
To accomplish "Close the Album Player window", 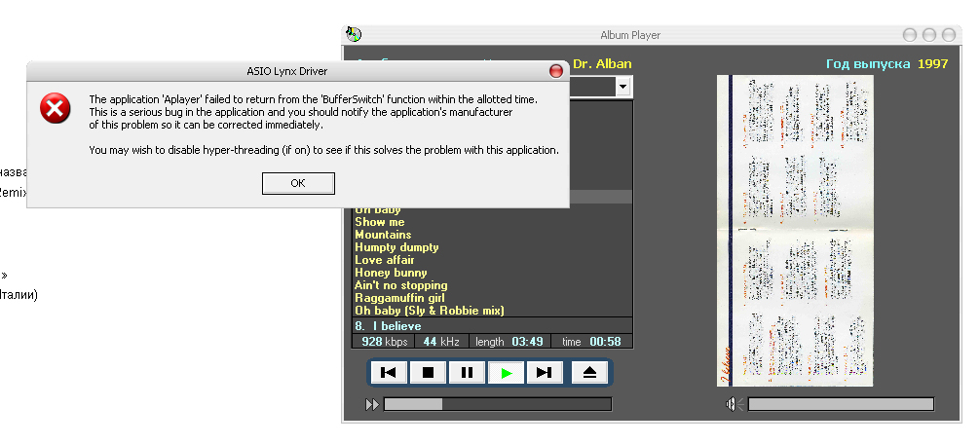I will (949, 35).
